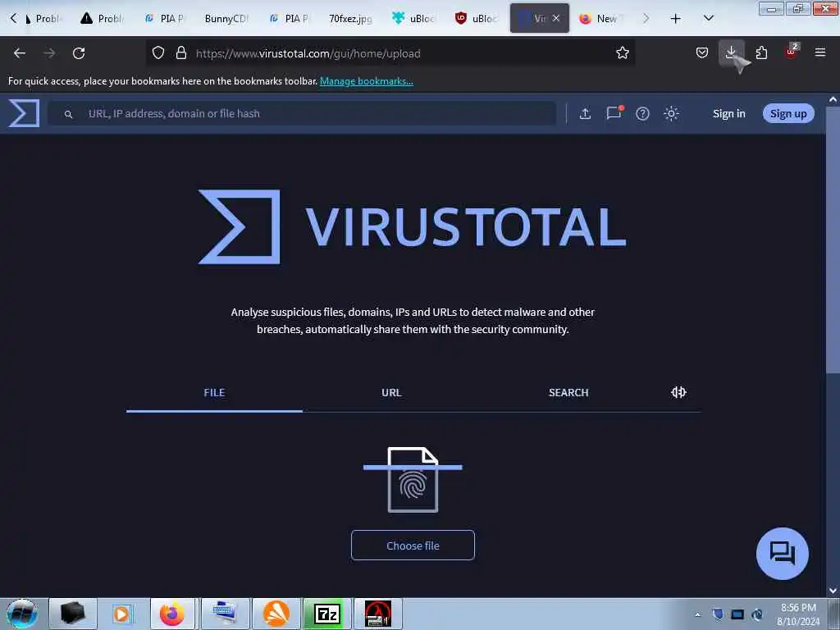Viewport: 840px width, 630px height.
Task: Switch to the SEARCH tab
Action: click(568, 393)
